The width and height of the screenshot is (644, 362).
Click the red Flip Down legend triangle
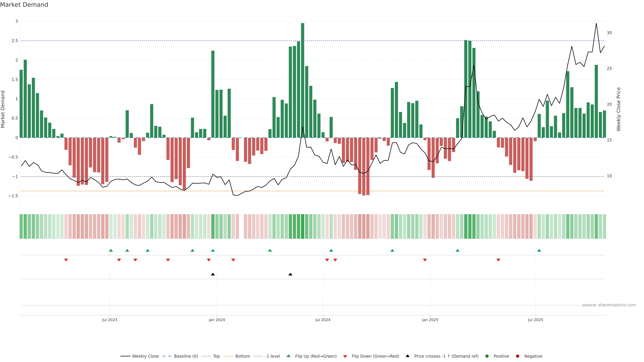pos(345,356)
